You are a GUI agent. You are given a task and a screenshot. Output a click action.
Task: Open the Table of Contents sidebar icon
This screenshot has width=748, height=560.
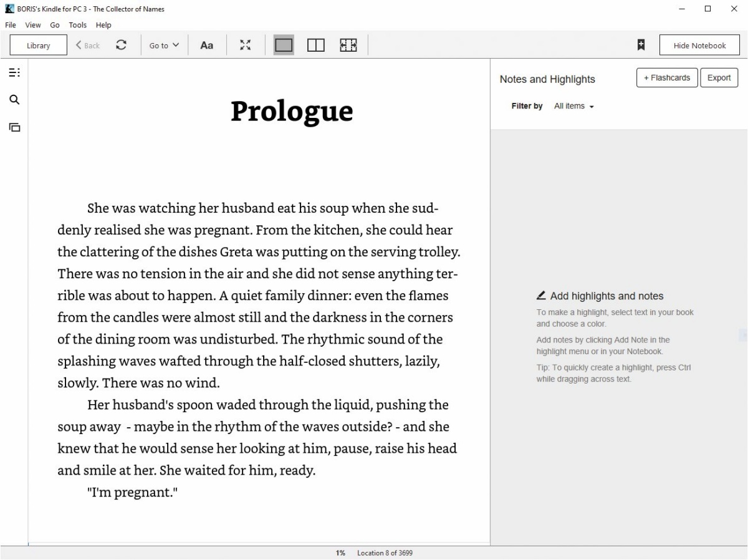pyautogui.click(x=14, y=72)
